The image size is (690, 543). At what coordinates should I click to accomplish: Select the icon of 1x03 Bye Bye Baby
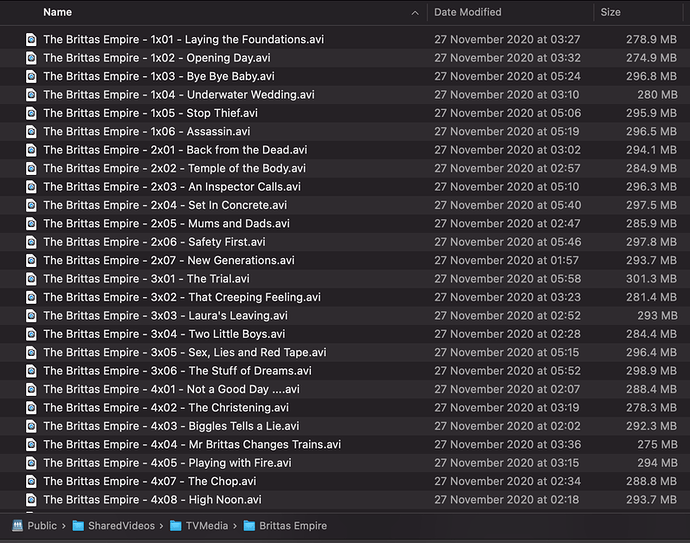[x=31, y=77]
